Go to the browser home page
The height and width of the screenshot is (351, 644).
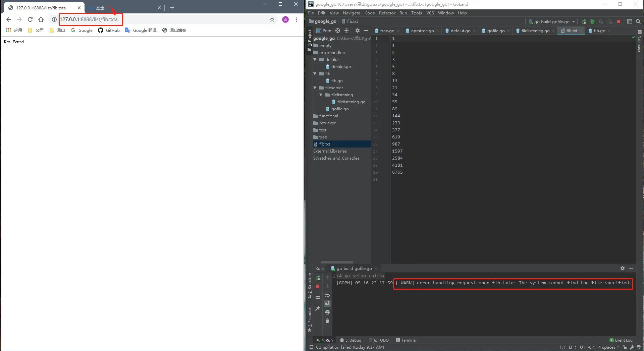[41, 19]
